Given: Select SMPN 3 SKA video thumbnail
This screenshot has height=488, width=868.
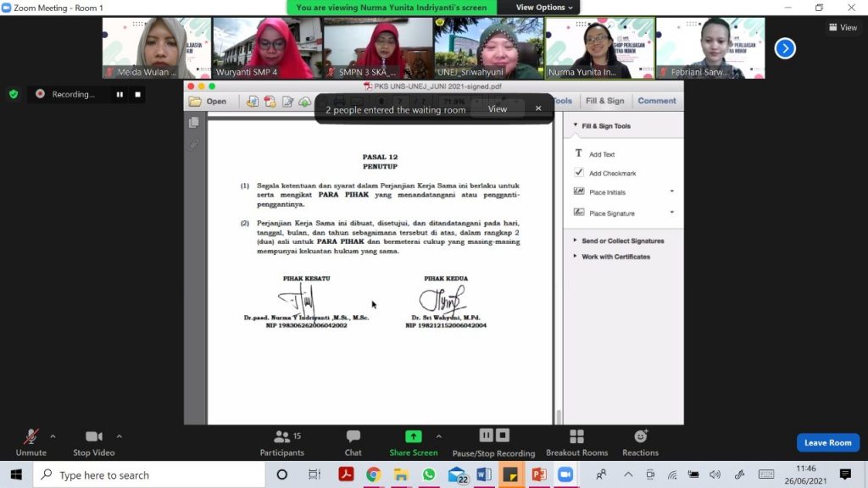Looking at the screenshot, I should [378, 48].
